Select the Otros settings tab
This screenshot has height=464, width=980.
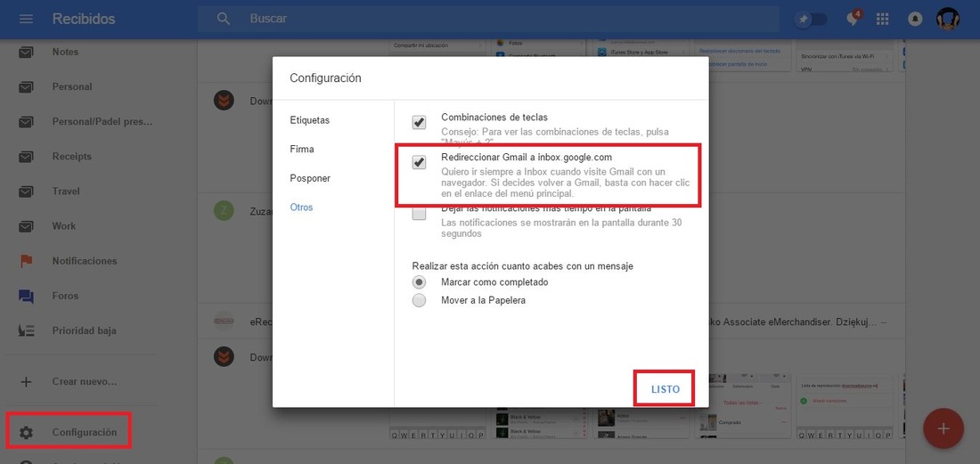pos(301,208)
